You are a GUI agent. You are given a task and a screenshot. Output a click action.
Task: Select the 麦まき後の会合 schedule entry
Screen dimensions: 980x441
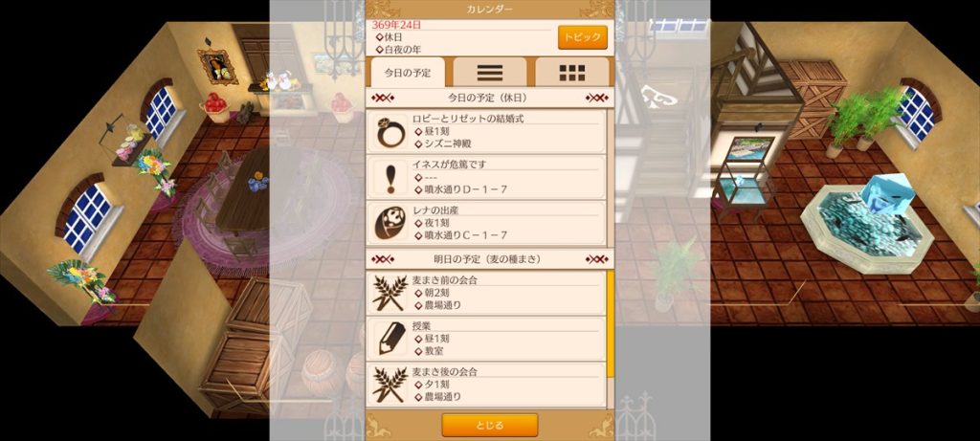click(487, 385)
